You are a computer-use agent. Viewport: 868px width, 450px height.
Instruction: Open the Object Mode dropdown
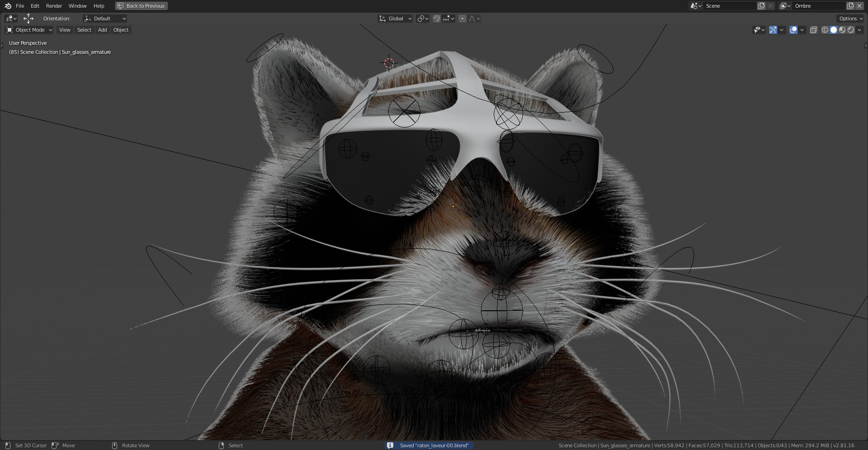click(x=29, y=30)
